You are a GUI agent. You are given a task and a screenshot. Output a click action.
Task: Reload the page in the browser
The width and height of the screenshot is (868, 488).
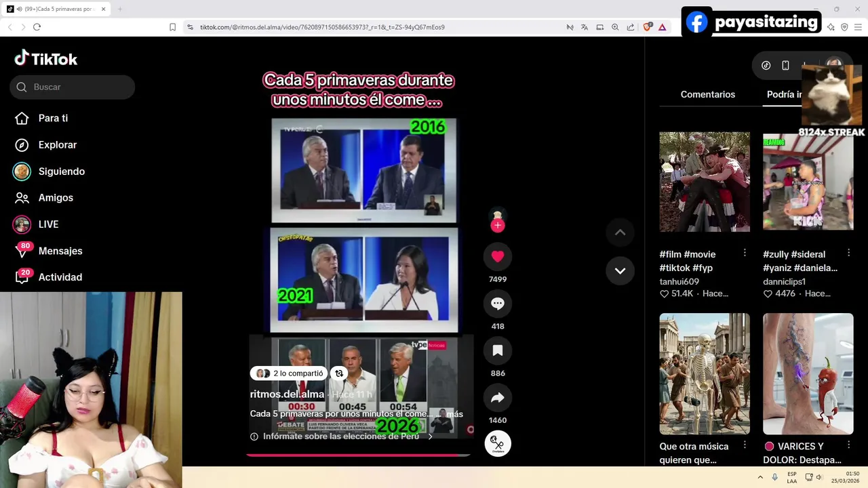point(37,27)
